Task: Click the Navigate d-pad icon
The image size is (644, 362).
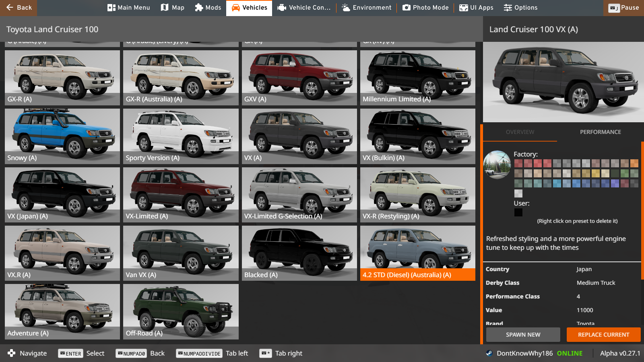Action: tap(12, 353)
